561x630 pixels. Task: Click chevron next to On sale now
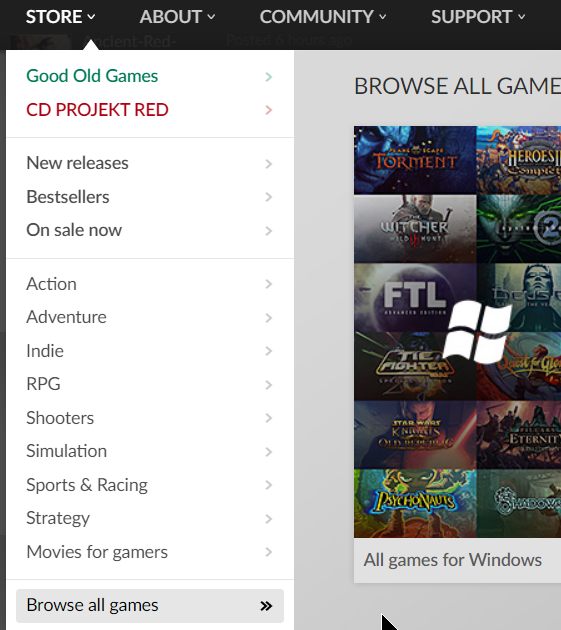269,231
